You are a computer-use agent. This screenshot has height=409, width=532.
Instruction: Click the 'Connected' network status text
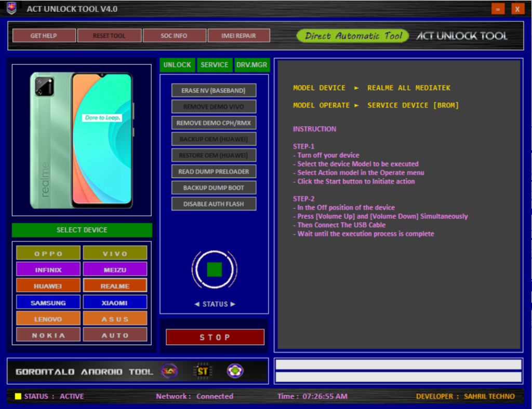[215, 396]
